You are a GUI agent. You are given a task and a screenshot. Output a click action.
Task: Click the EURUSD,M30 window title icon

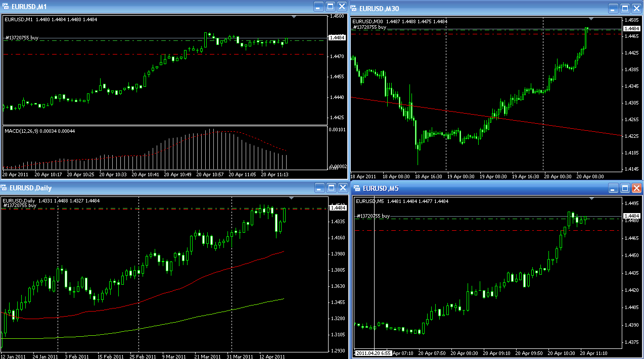pyautogui.click(x=354, y=8)
